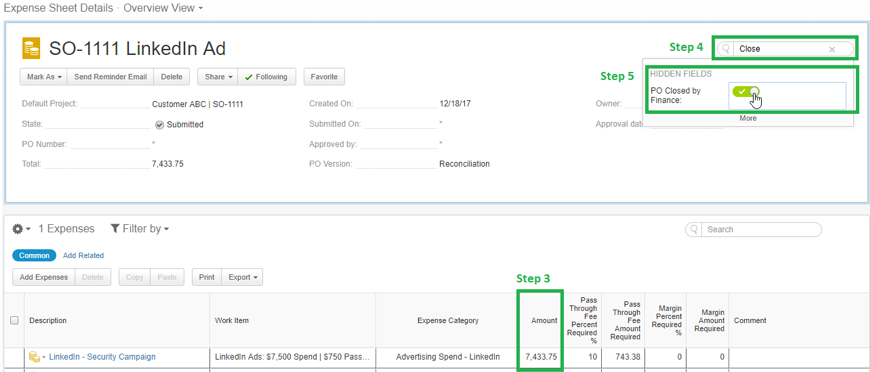Click the Copy button

click(x=135, y=277)
